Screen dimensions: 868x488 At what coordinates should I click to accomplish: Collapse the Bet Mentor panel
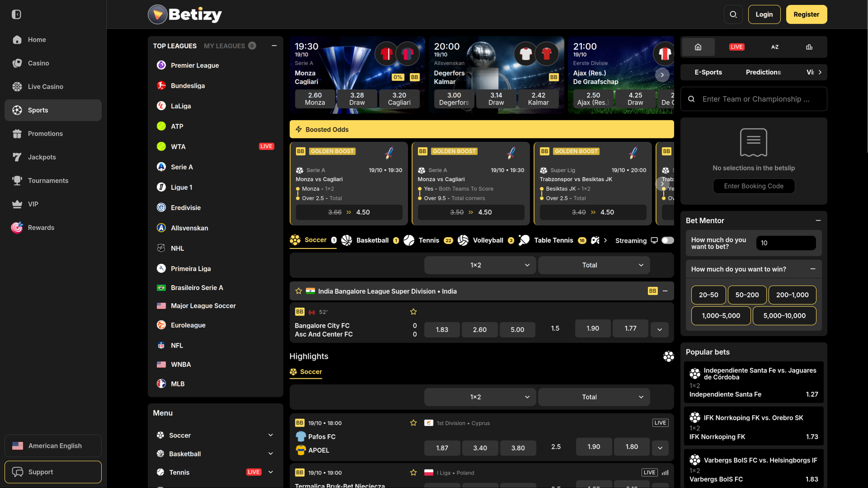(x=818, y=221)
